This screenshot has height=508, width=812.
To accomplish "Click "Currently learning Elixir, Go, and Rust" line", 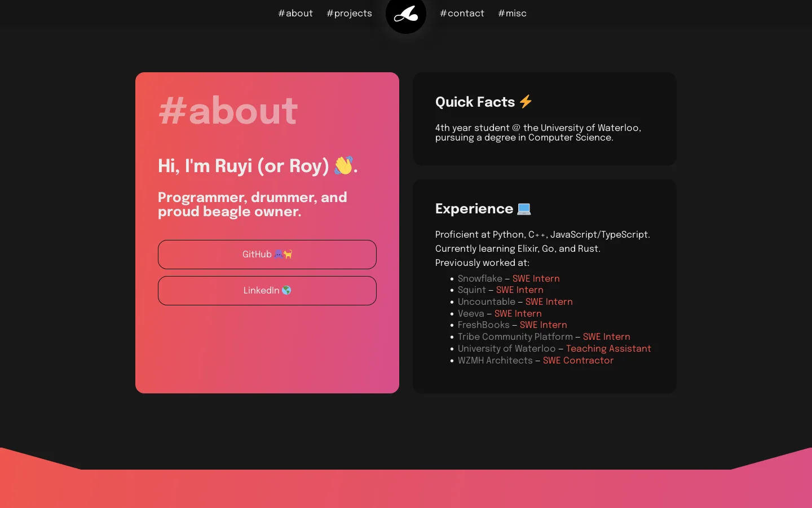I will pyautogui.click(x=518, y=249).
